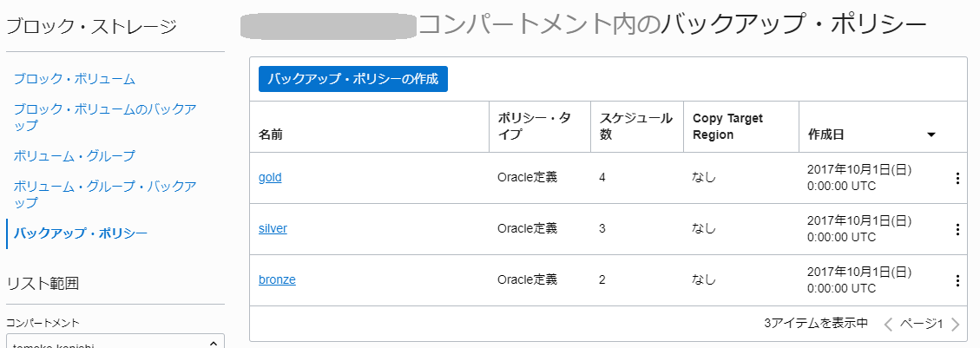Go to next page arrow
Viewport: 980px width, 348px height.
pos(956,325)
